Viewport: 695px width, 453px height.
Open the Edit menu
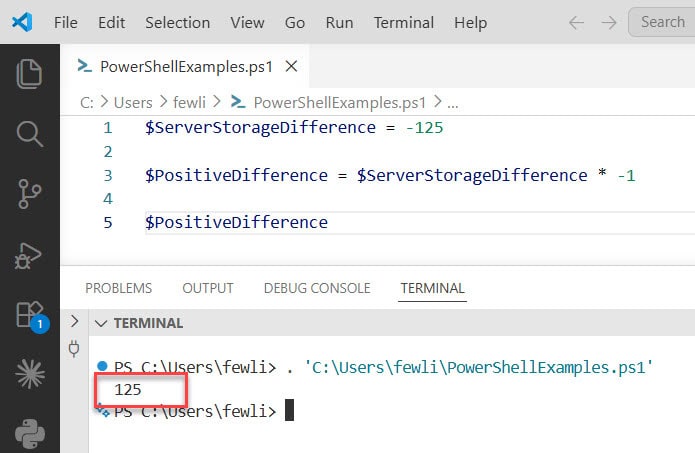[x=111, y=22]
